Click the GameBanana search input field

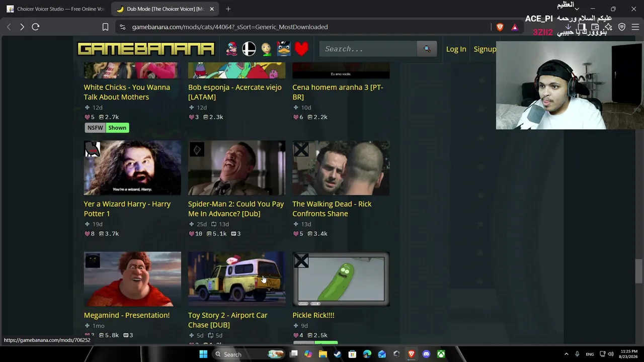tap(368, 49)
